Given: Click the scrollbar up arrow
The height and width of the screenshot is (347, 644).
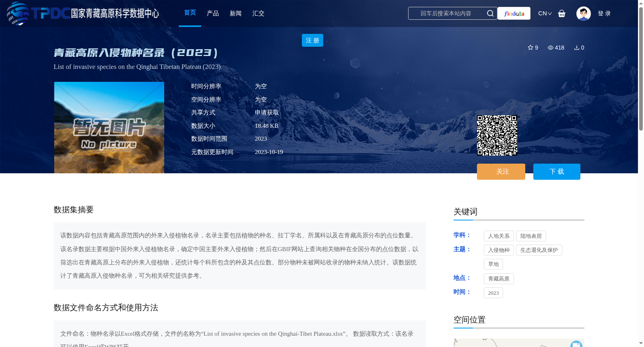Looking at the screenshot, I should (x=641, y=3).
